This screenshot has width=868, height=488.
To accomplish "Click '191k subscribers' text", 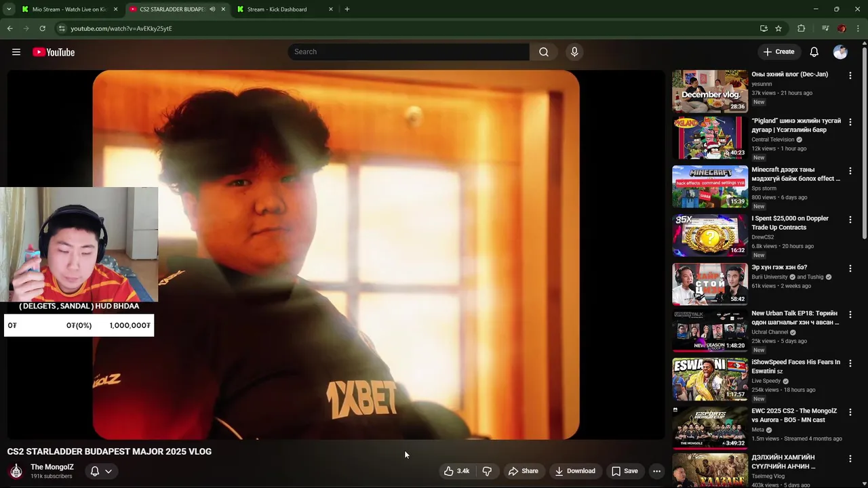I will [x=52, y=476].
